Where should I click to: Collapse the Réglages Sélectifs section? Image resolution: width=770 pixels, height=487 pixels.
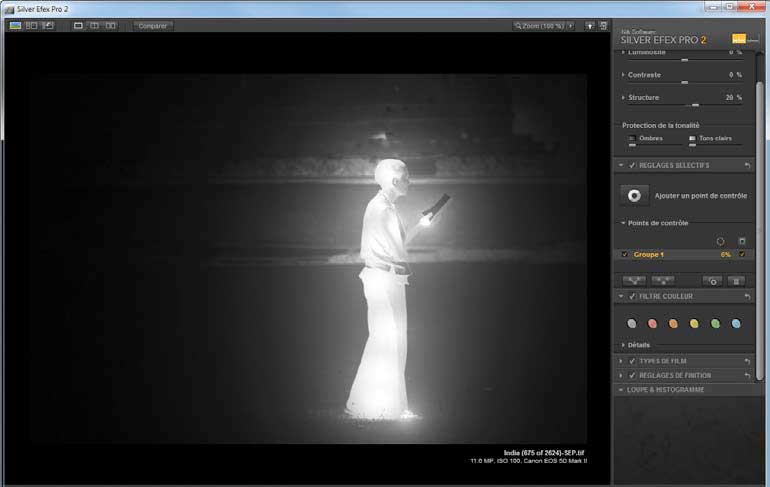(x=621, y=165)
